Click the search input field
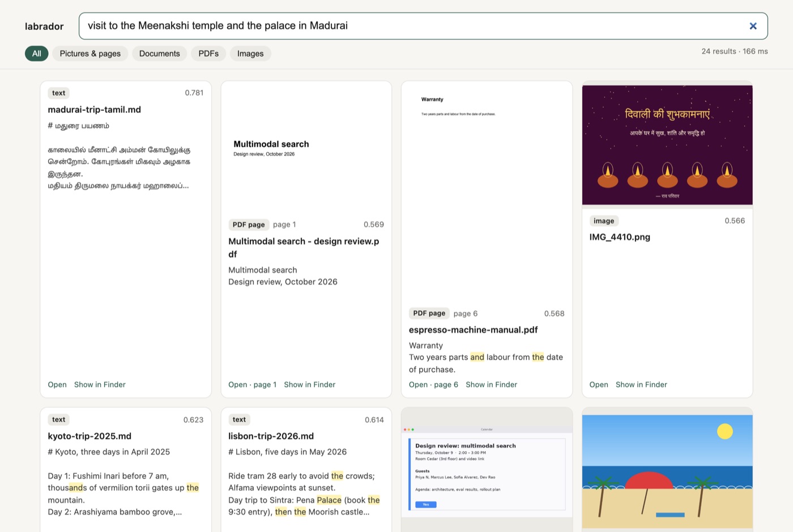This screenshot has width=793, height=532. click(423, 26)
